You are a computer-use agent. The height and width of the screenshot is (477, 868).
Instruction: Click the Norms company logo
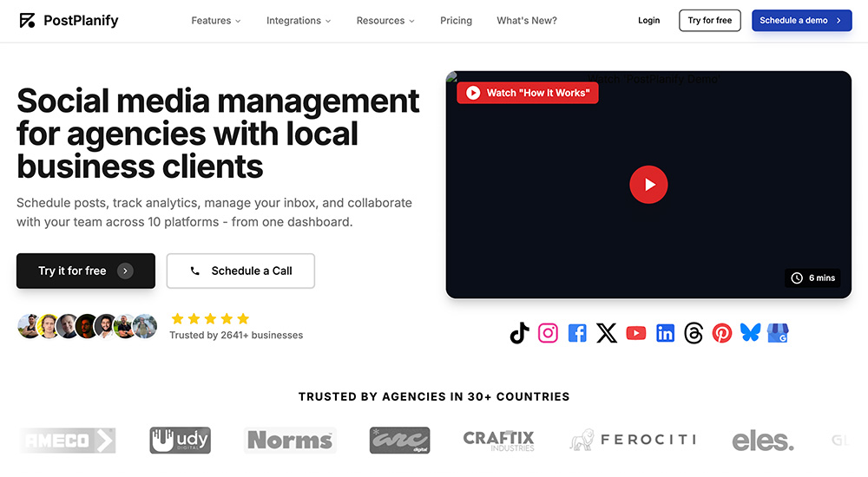pos(290,441)
